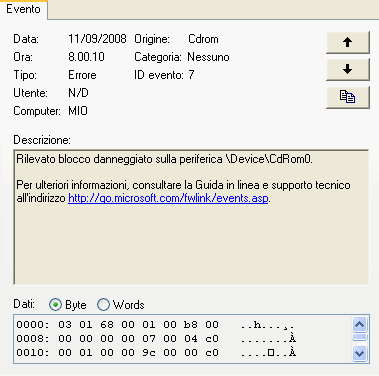Viewport: 379px width, 376px height.
Task: Click the computer name MIO
Action: (x=78, y=111)
